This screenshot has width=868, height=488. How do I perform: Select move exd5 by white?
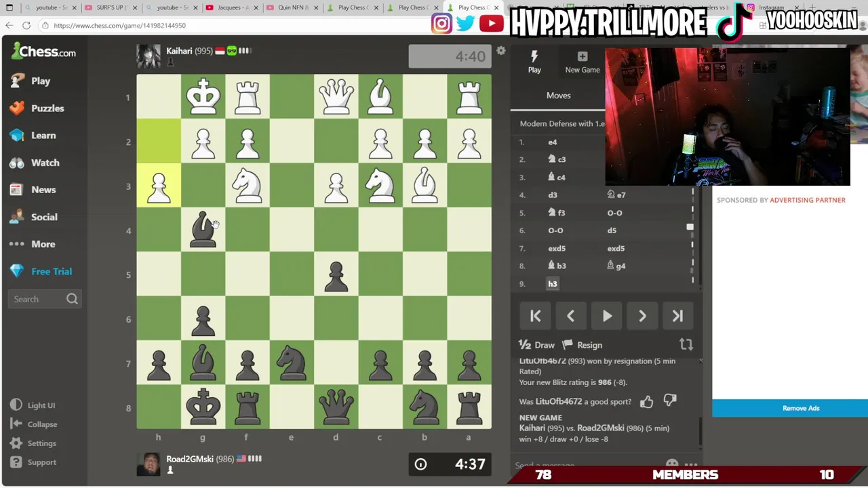point(557,248)
